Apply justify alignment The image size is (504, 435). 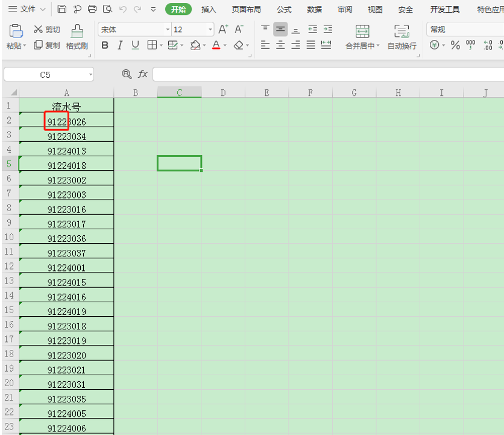pos(311,45)
